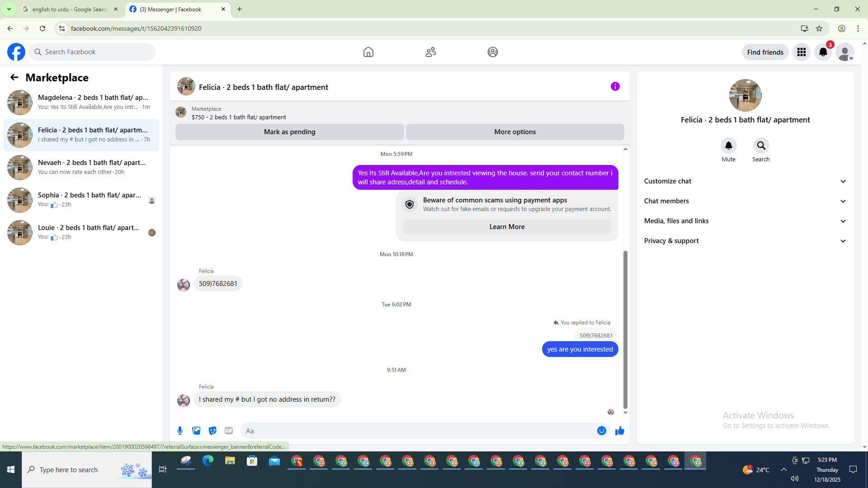Choose a sticker to send
868x488 pixels.
pos(212,431)
